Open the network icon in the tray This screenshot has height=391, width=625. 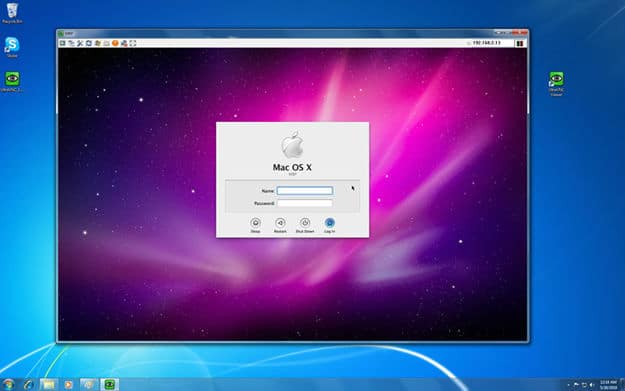click(584, 385)
